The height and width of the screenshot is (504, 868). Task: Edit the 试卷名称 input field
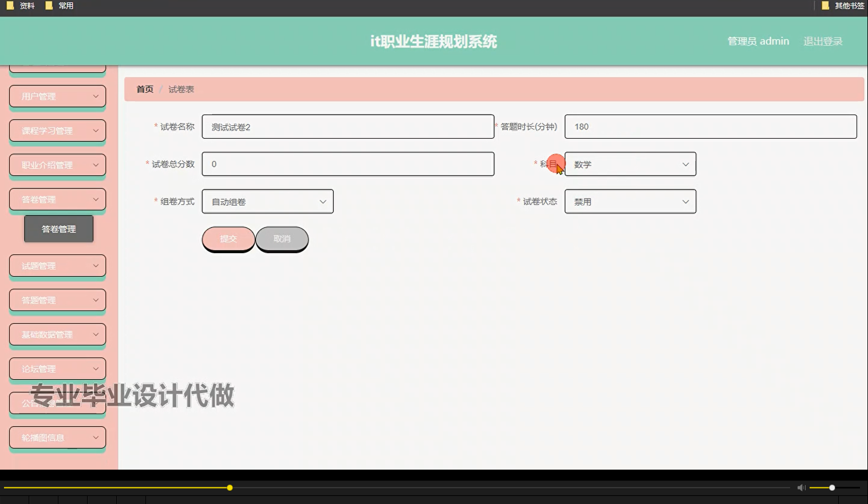348,127
